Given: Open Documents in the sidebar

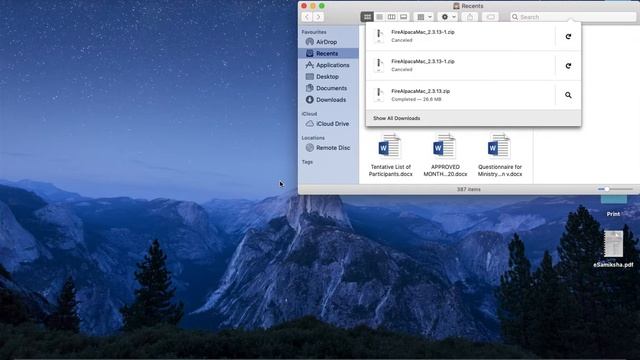Looking at the screenshot, I should pos(328,88).
